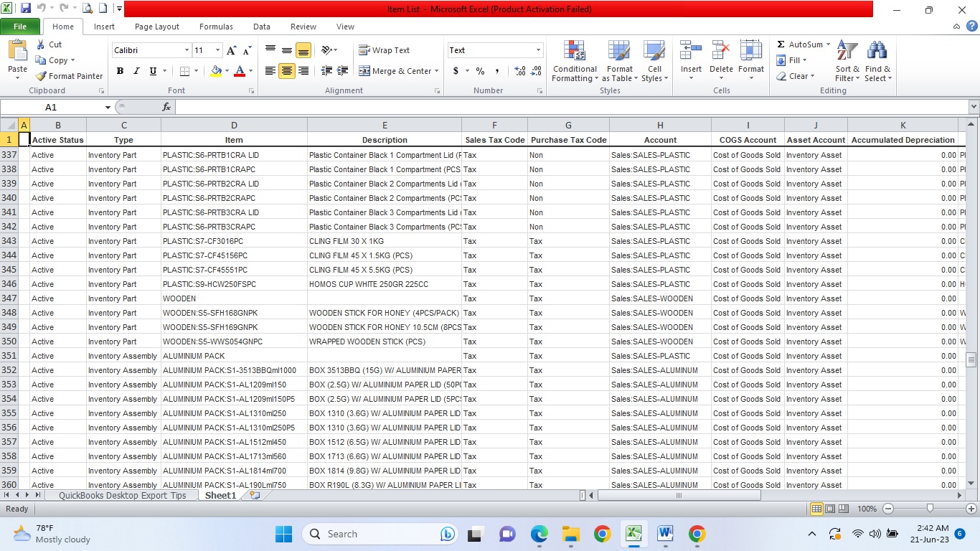The width and height of the screenshot is (980, 551).
Task: Switch to the Page Layout tab
Action: pos(157,27)
